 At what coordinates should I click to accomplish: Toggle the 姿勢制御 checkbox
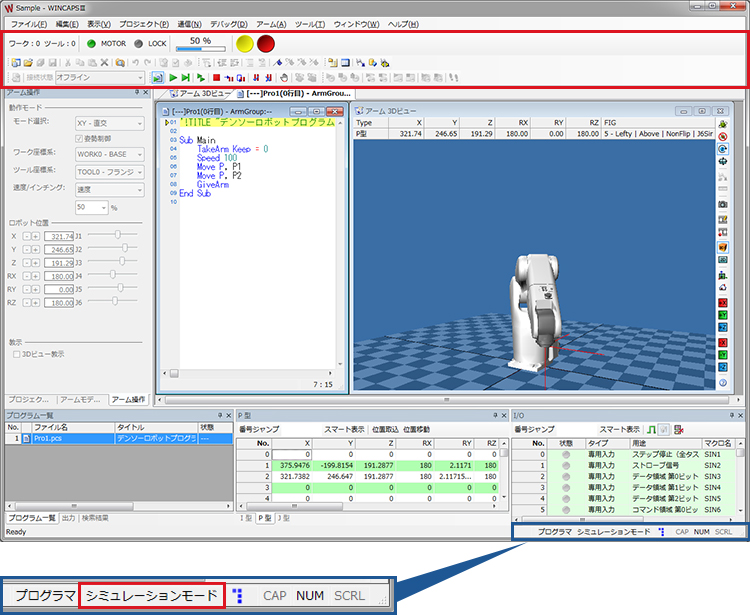[x=80, y=138]
